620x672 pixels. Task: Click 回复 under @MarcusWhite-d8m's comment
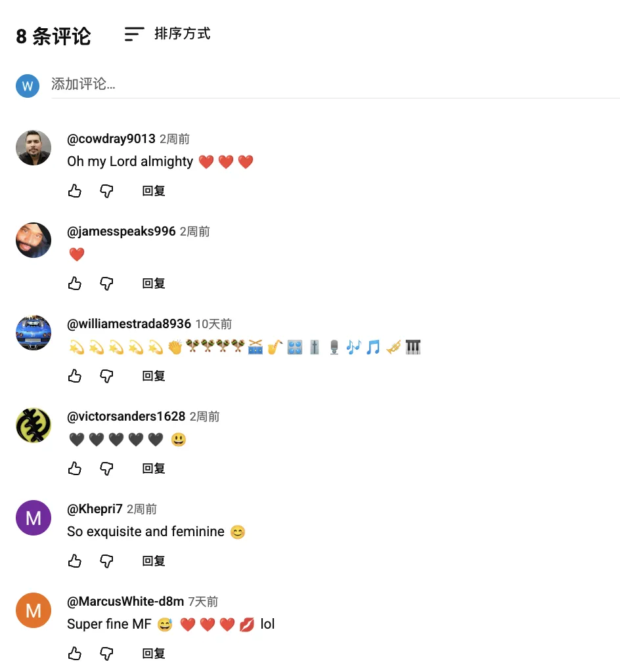(154, 654)
